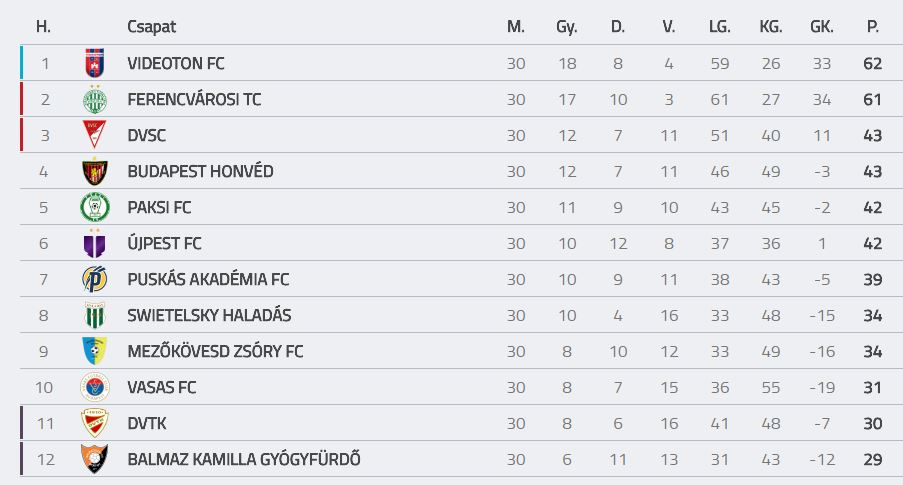Click the Csapat column header
This screenshot has width=903, height=485.
[x=151, y=26]
